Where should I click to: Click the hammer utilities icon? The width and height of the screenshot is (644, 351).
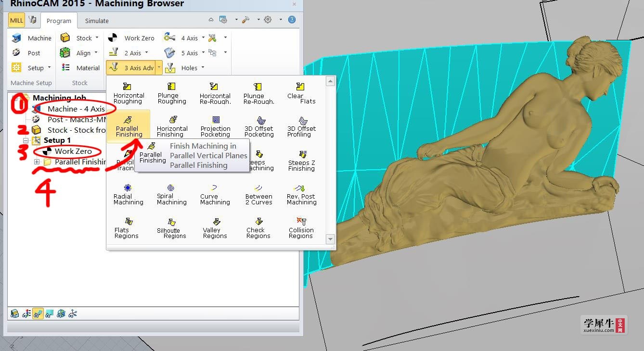pos(245,20)
